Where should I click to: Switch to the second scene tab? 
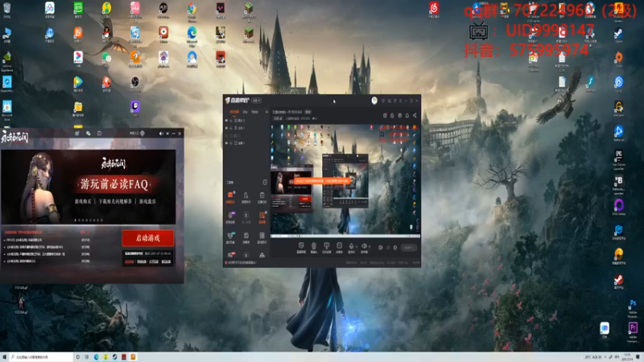point(246,112)
